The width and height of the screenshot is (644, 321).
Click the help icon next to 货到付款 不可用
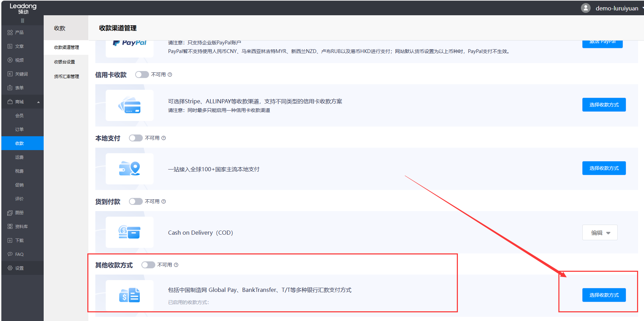click(x=163, y=201)
